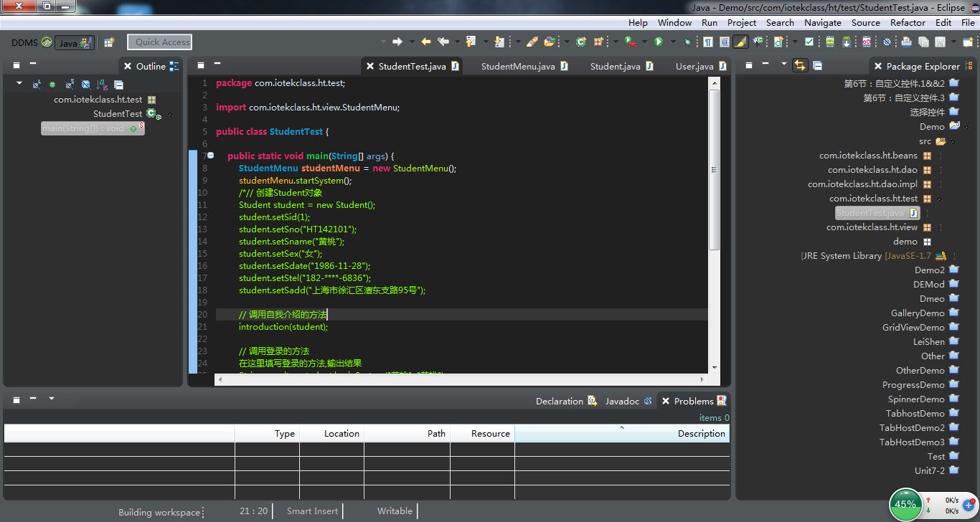This screenshot has width=980, height=522.
Task: Click the Last Edit Location arrow icon
Action: point(443,42)
